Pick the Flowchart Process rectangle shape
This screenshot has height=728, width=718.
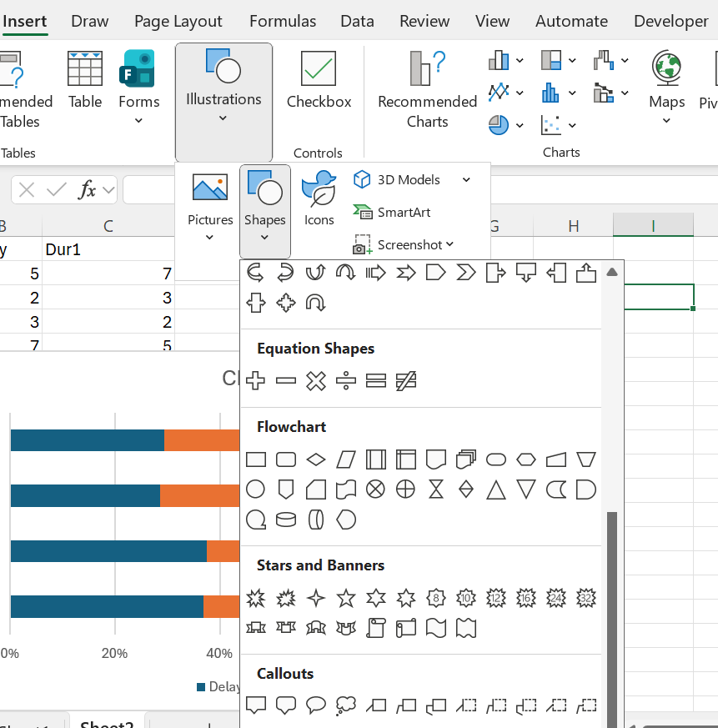coord(256,459)
